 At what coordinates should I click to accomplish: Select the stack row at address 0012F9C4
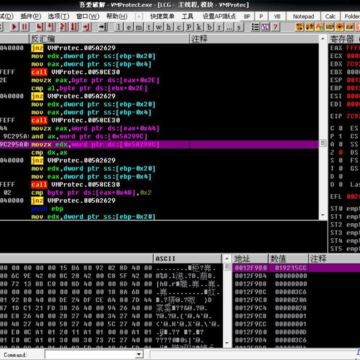pyautogui.click(x=296, y=308)
